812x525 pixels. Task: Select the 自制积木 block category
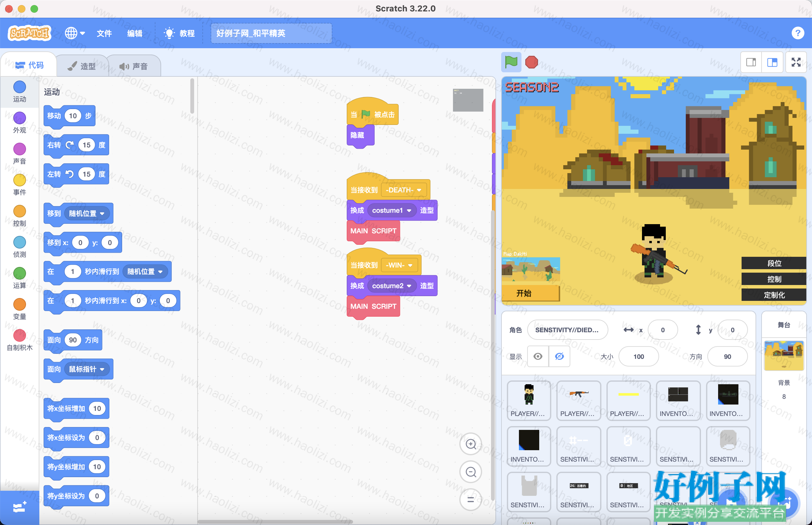click(19, 340)
